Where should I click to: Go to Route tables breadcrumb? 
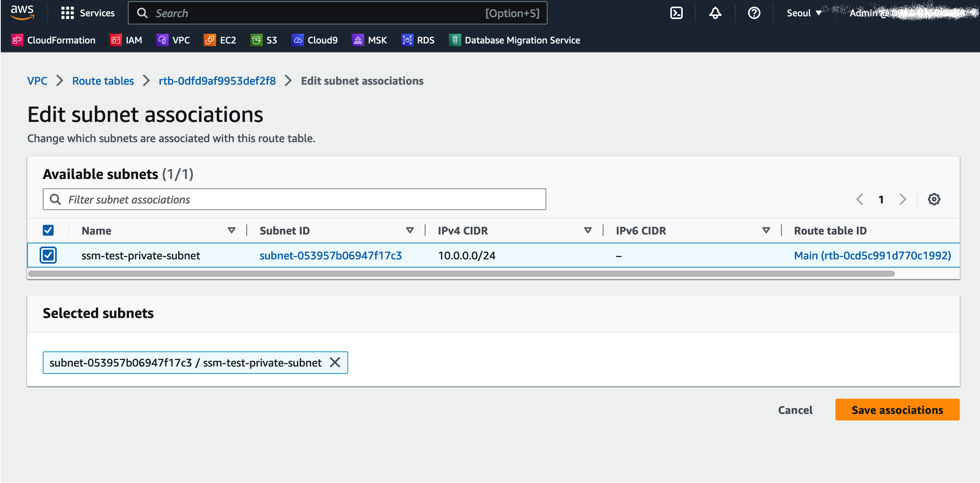103,81
